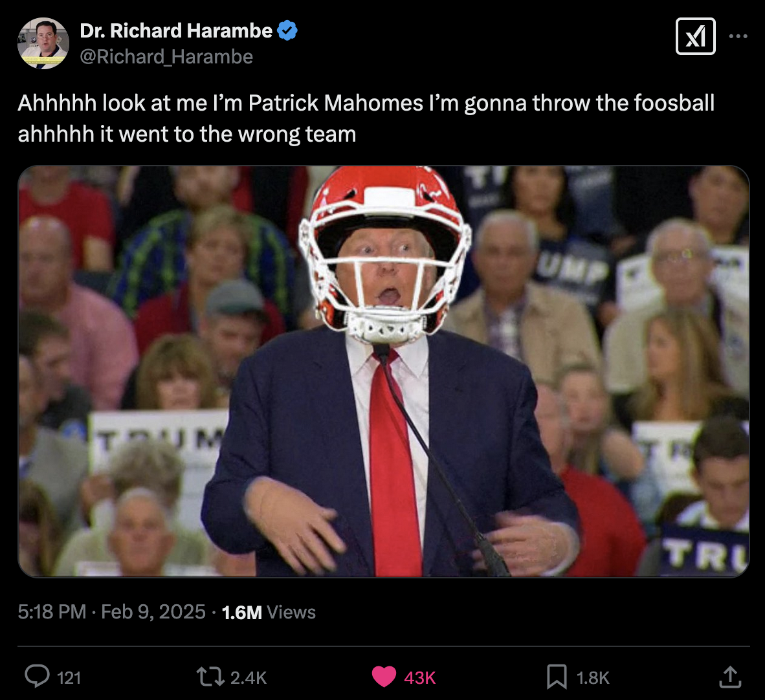The width and height of the screenshot is (765, 700).
Task: Open the Grok explain post icon
Action: (695, 36)
